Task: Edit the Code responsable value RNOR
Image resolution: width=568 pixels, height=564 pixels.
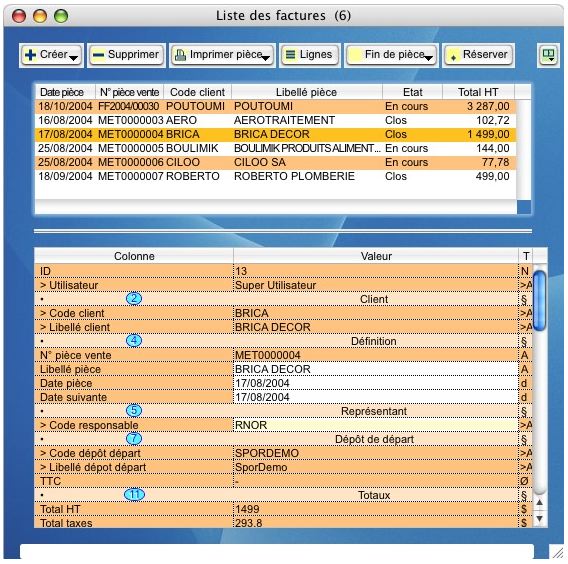Action: click(376, 425)
